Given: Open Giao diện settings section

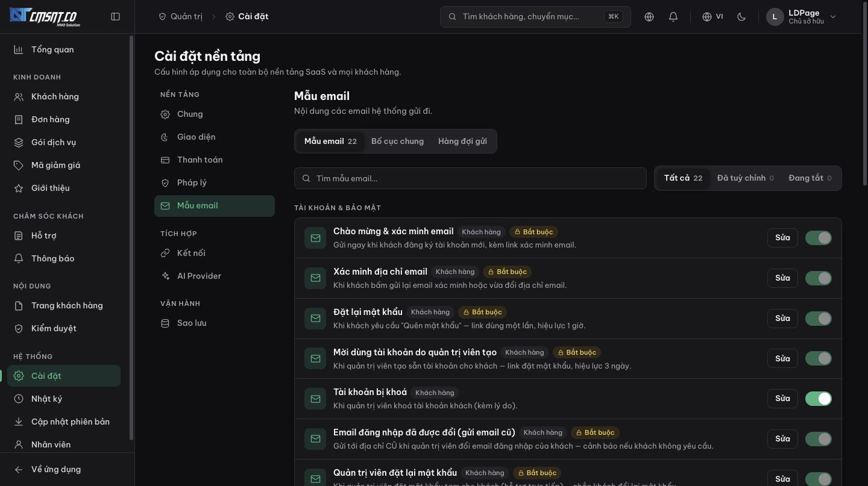Looking at the screenshot, I should pos(215,137).
